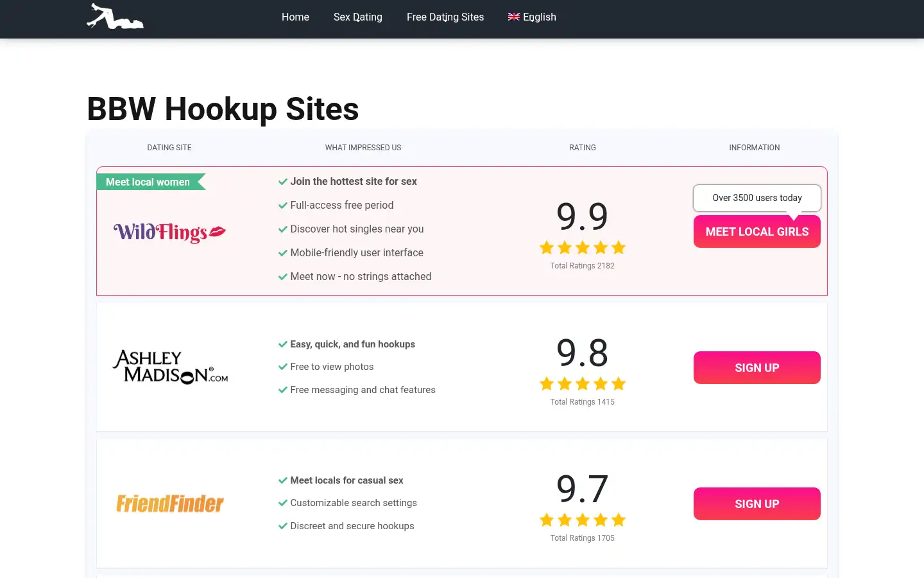Viewport: 924px width, 578px height.
Task: Click 'Total Ratings 1415' text
Action: click(x=583, y=402)
